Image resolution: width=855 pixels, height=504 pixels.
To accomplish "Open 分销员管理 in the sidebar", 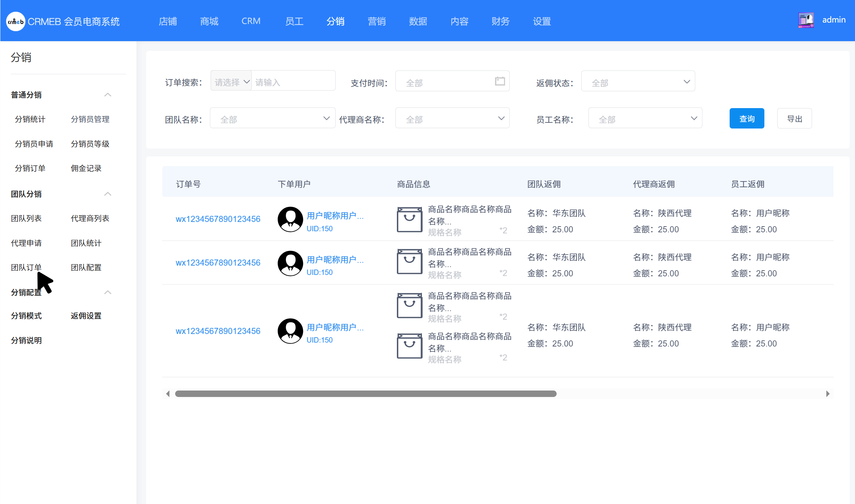I will (90, 119).
